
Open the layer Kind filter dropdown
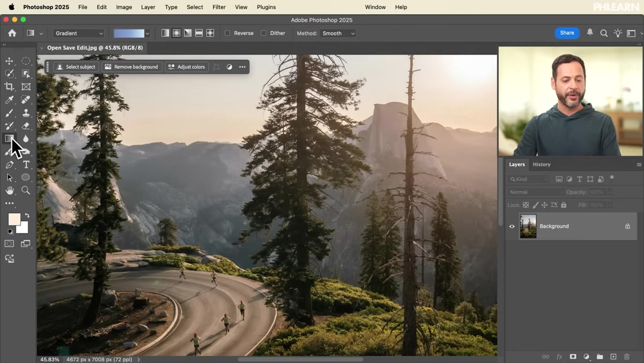pos(530,179)
